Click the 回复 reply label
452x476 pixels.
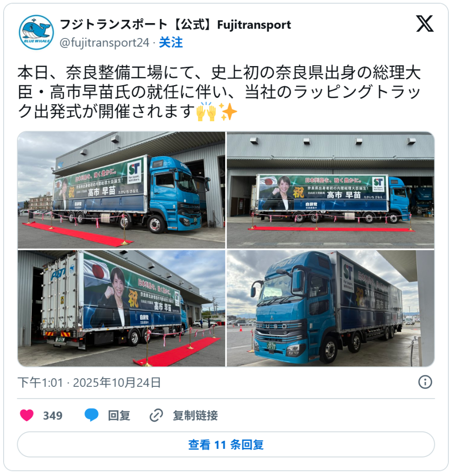point(119,415)
